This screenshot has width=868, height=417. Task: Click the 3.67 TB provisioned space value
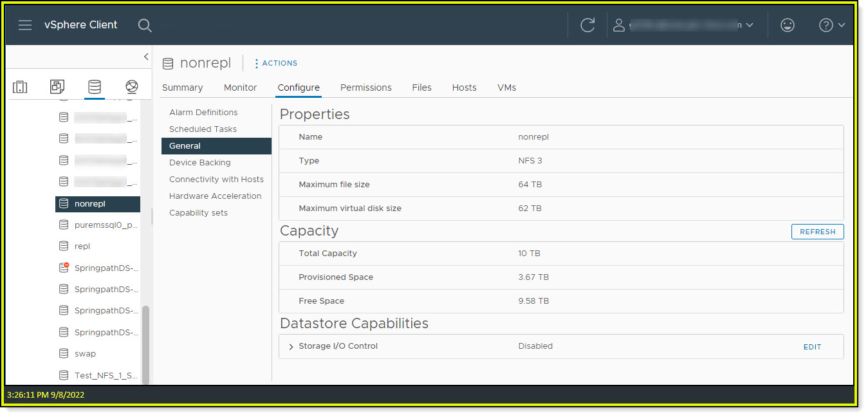pos(533,277)
